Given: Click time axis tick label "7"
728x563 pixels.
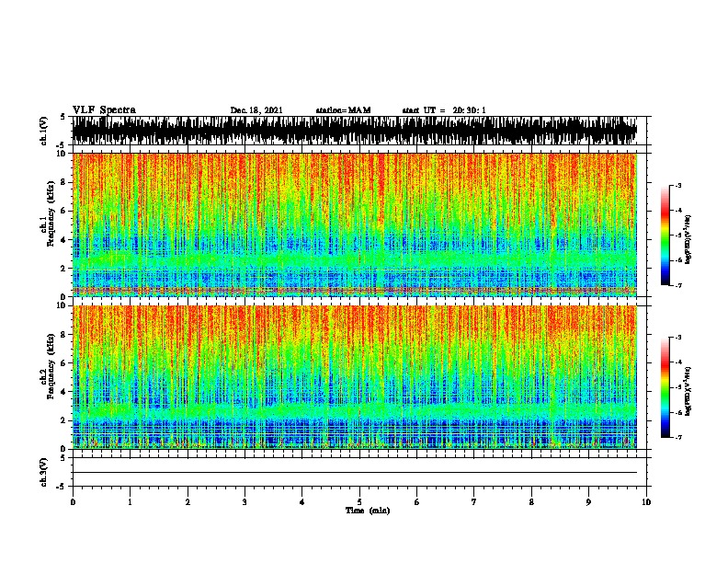Looking at the screenshot, I should (x=474, y=502).
